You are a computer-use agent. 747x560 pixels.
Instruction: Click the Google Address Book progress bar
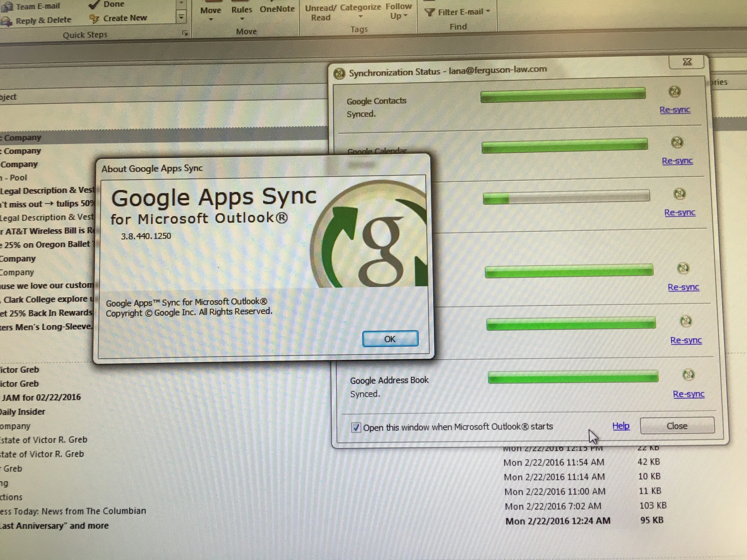573,377
